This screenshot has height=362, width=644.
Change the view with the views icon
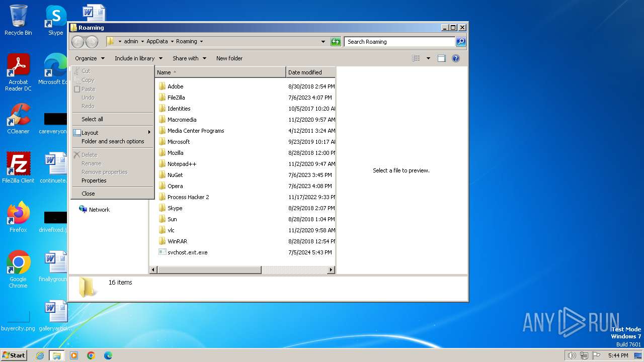pos(416,58)
